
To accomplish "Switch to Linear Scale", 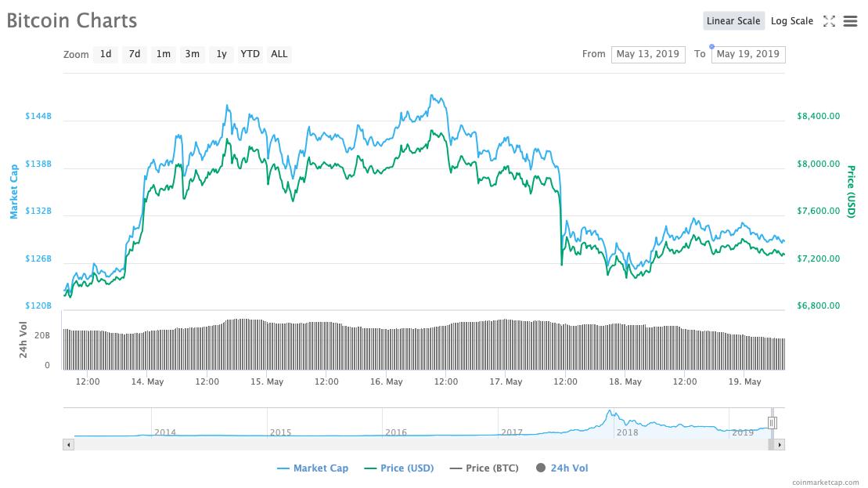I will [x=733, y=21].
